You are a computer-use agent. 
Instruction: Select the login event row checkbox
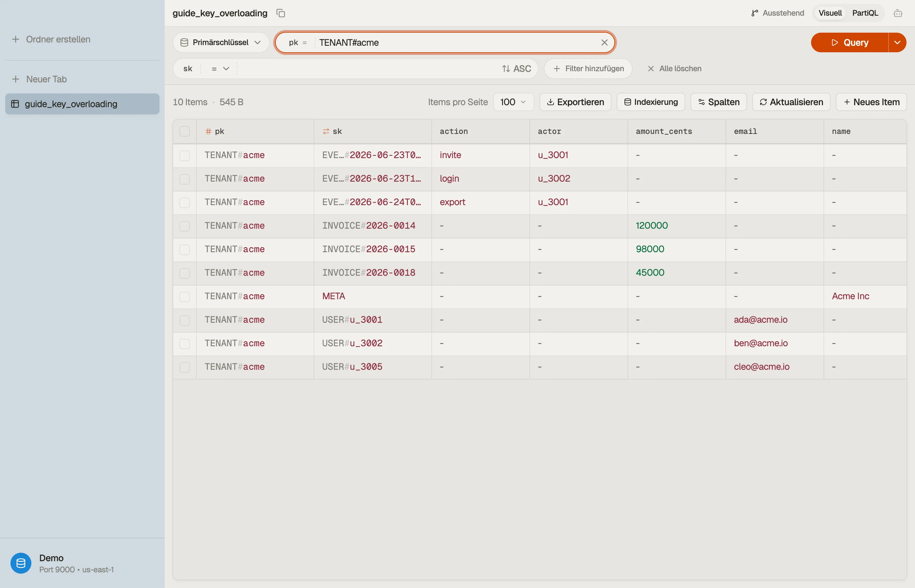(x=185, y=179)
